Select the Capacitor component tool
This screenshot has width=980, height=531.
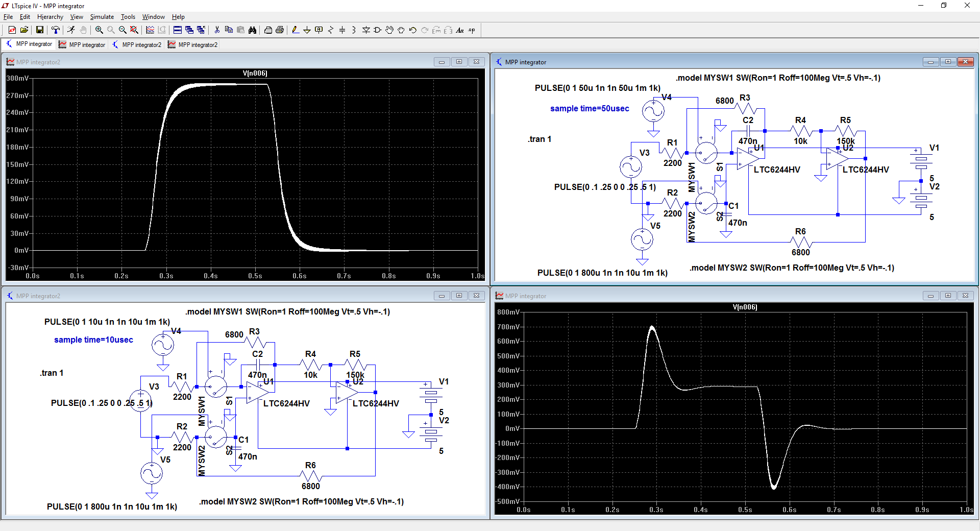tap(342, 30)
